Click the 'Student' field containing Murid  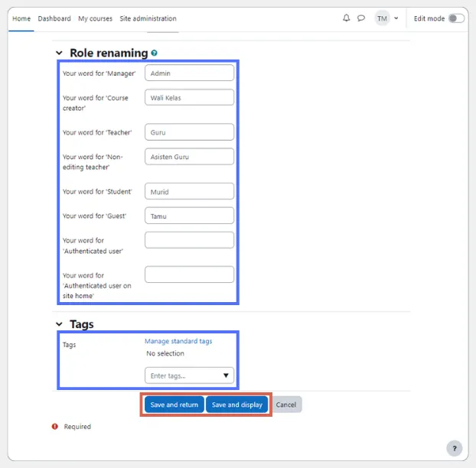tap(190, 191)
